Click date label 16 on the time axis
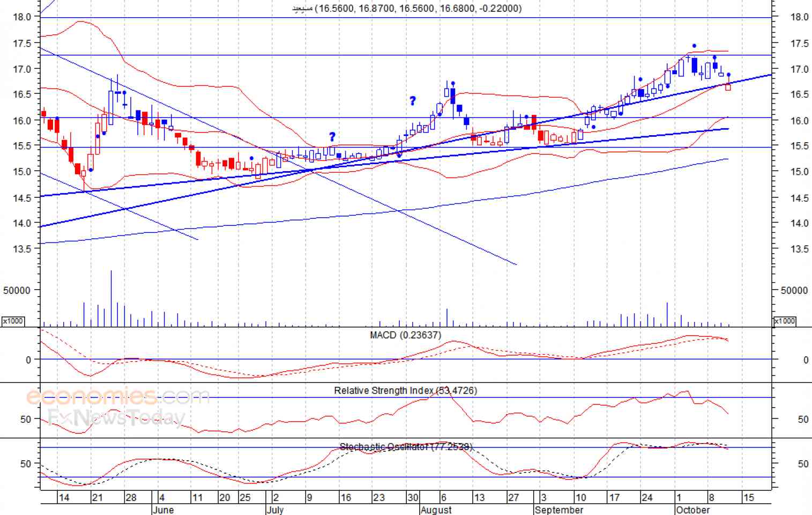Screen dimensions: 812x515 346,497
